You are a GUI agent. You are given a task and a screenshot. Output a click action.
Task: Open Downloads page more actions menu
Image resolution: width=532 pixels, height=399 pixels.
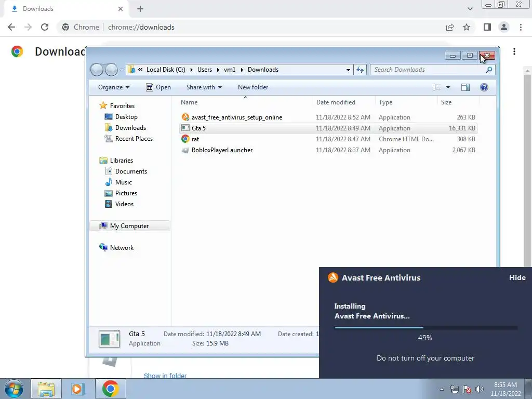514,51
